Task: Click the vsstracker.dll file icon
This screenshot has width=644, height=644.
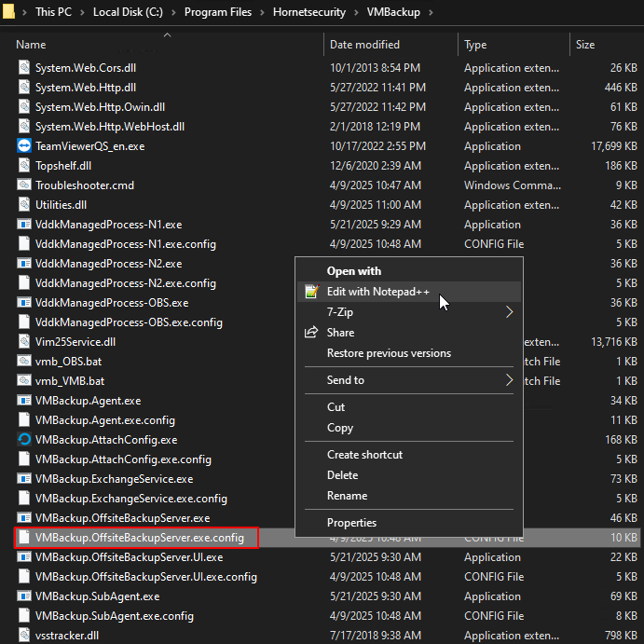Action: pyautogui.click(x=24, y=635)
